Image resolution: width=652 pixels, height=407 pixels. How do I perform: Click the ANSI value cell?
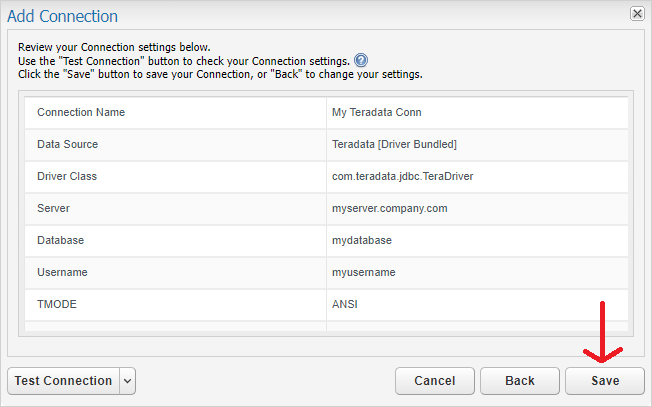coord(477,305)
